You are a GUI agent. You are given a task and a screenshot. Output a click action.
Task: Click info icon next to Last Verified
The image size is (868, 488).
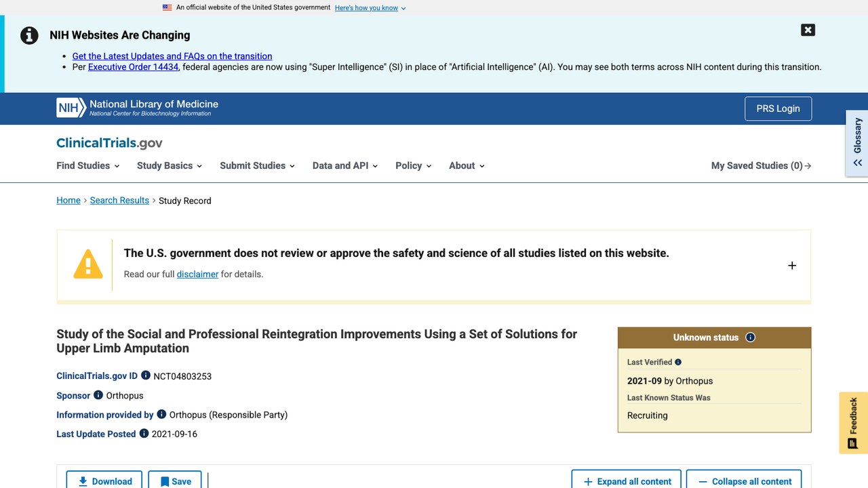tap(678, 362)
